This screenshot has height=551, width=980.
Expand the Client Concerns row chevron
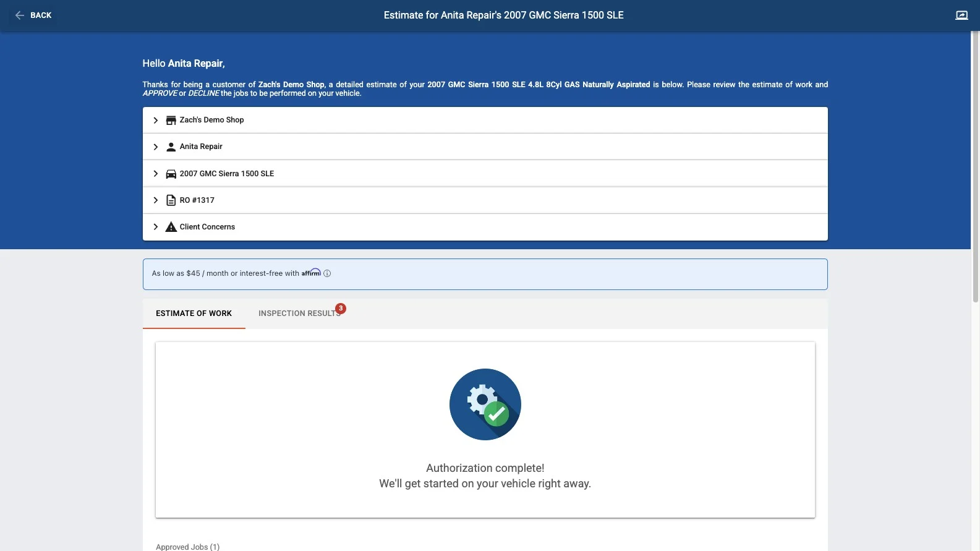(156, 227)
